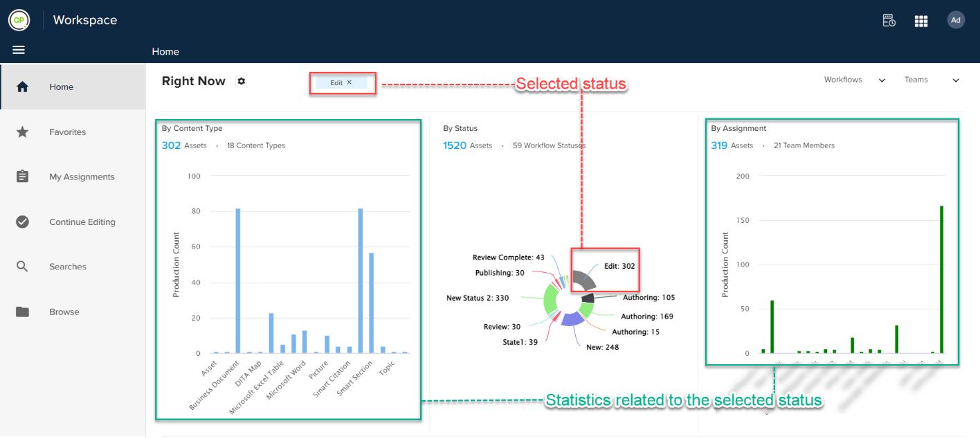Open the server schedule icon in header
This screenshot has width=980, height=439.
click(889, 20)
